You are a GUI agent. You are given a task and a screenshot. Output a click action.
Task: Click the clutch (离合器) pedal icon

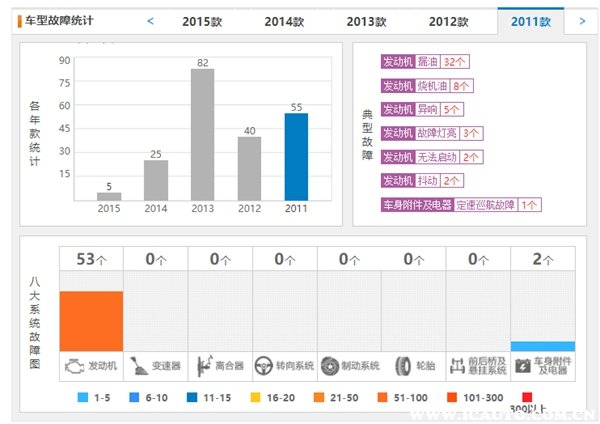(205, 366)
